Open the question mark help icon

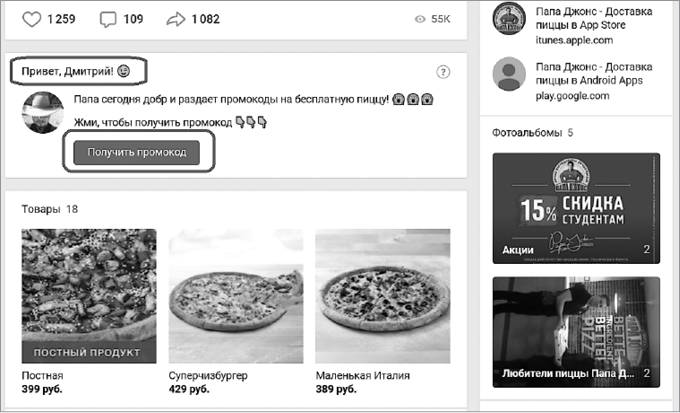443,72
